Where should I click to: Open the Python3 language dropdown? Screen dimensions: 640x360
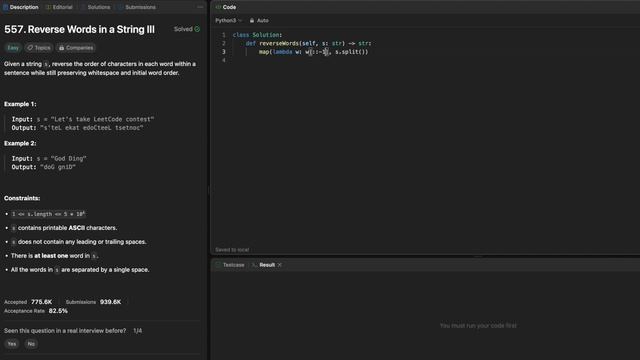coord(229,20)
